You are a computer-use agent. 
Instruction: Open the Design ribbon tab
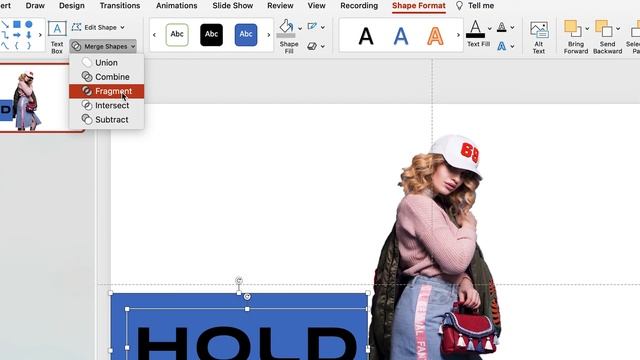tap(72, 6)
